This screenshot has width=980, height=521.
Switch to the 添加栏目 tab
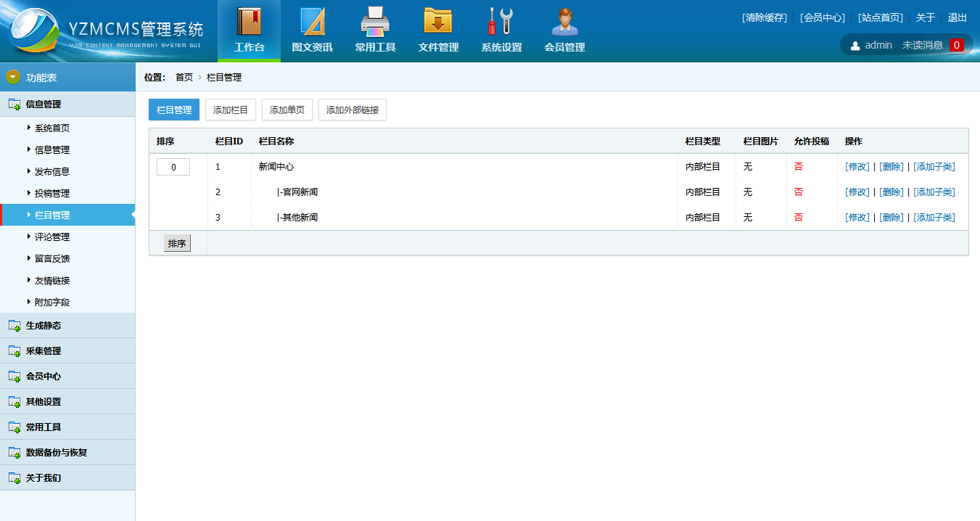point(231,110)
